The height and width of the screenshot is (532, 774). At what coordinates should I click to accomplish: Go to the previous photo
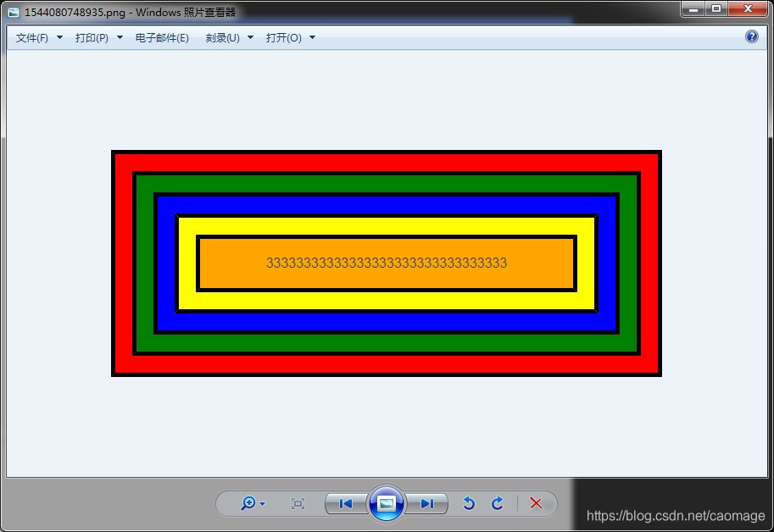tap(346, 503)
